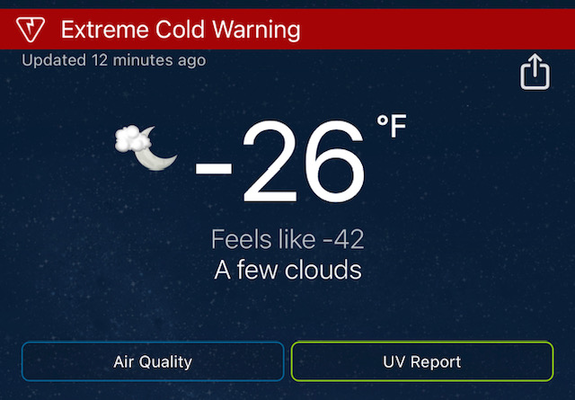Click the small cloud on the moon icon
The image size is (575, 400).
[132, 139]
